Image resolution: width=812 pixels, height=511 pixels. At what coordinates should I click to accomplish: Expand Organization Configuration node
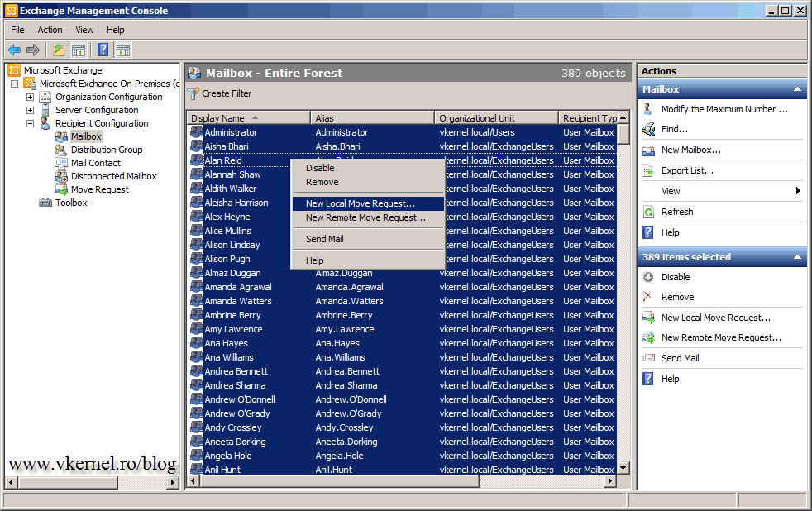30,97
